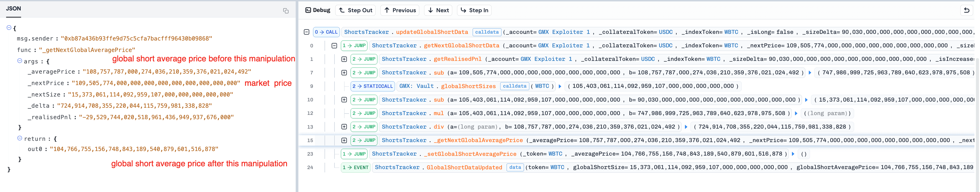Expand the getRealisedPnl trace row
Image resolution: width=980 pixels, height=192 pixels.
click(x=344, y=59)
